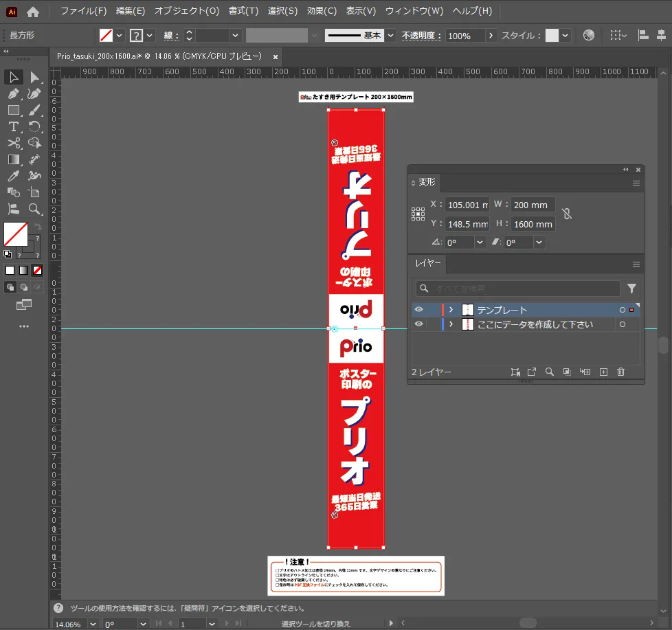
Task: Expand the opacity 100% flyout arrow
Action: point(491,36)
